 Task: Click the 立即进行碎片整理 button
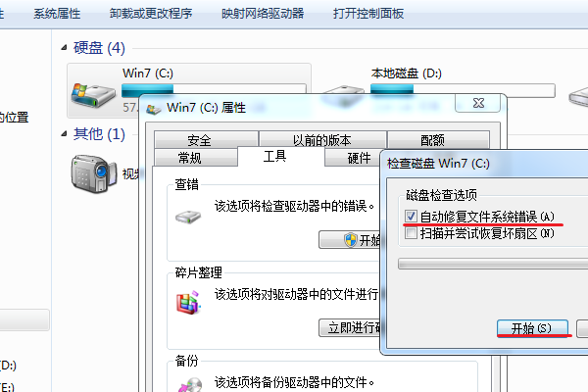(x=350, y=328)
